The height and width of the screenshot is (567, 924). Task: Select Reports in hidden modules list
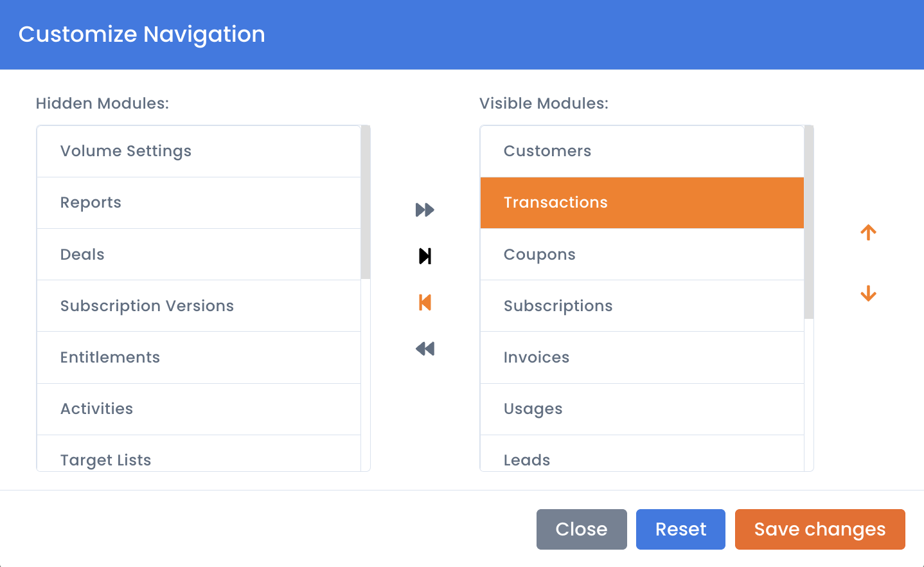pyautogui.click(x=199, y=203)
